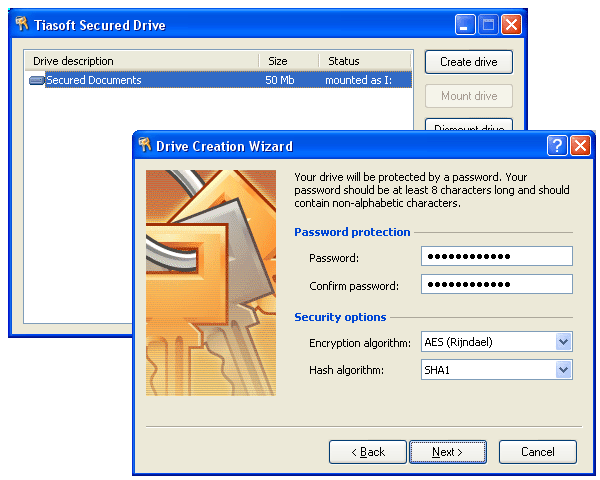The width and height of the screenshot is (600, 480).
Task: Expand the Encryption algorithm dropdown arrow
Action: [x=563, y=342]
